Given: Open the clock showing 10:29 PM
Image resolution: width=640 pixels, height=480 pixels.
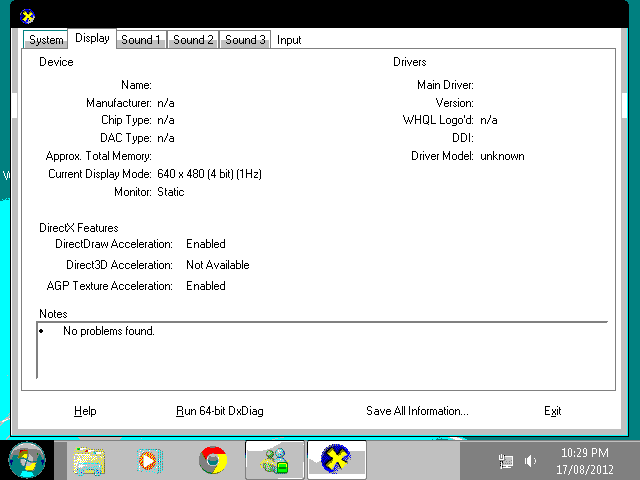Looking at the screenshot, I should click(584, 453).
